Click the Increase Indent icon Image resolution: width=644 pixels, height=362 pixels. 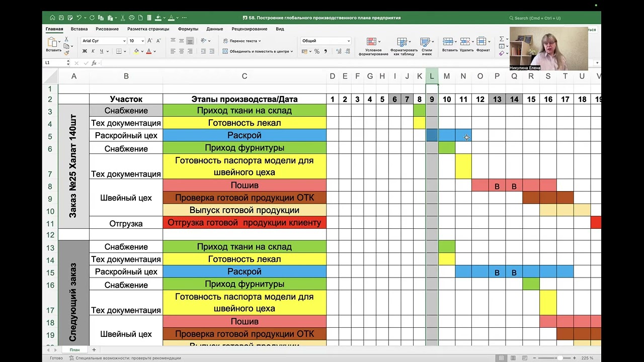coord(213,51)
